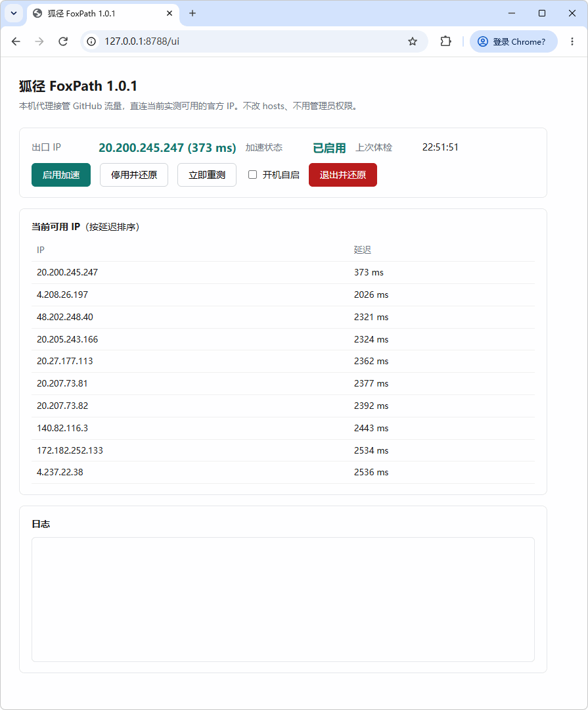This screenshot has height=710, width=588.
Task: Click the browser forward arrow
Action: point(39,41)
